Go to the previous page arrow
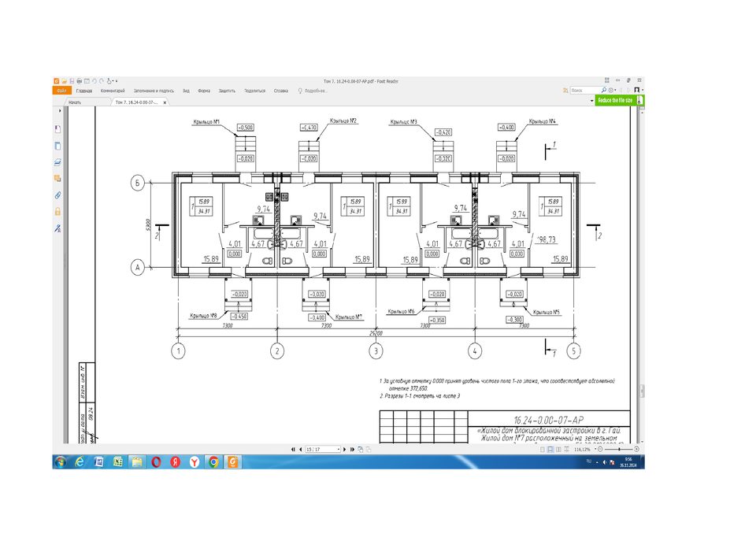Image resolution: width=756 pixels, height=534 pixels. pyautogui.click(x=300, y=449)
